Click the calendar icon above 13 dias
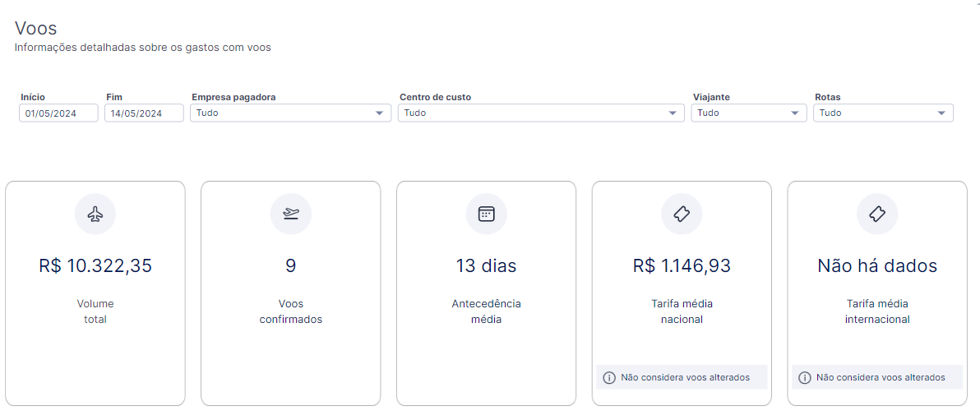980x415 pixels. [486, 214]
